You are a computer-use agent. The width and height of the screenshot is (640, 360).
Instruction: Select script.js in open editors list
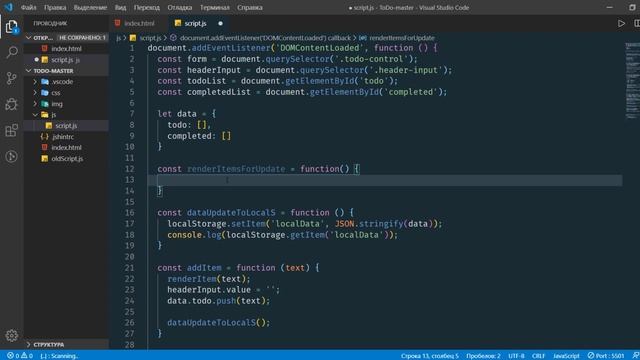pyautogui.click(x=66, y=60)
